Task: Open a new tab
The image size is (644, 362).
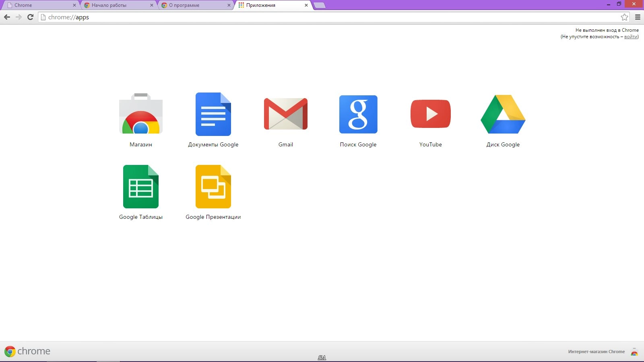Action: tap(320, 5)
